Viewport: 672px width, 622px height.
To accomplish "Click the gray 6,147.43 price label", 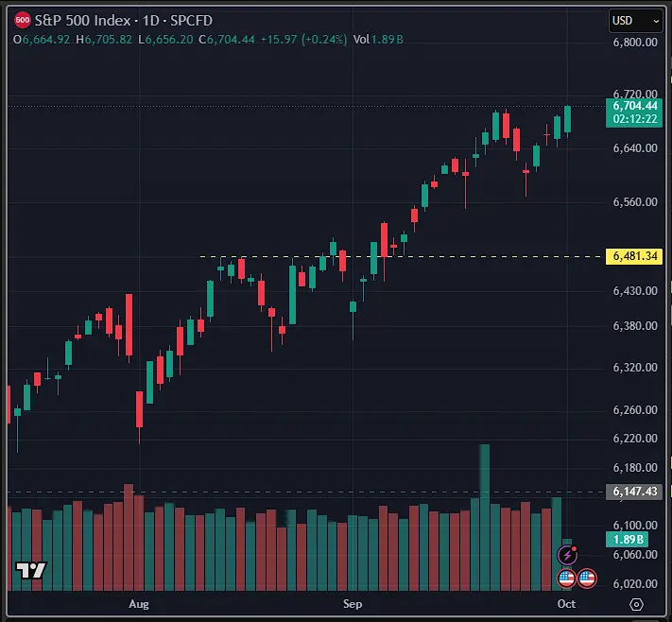I will [x=634, y=492].
